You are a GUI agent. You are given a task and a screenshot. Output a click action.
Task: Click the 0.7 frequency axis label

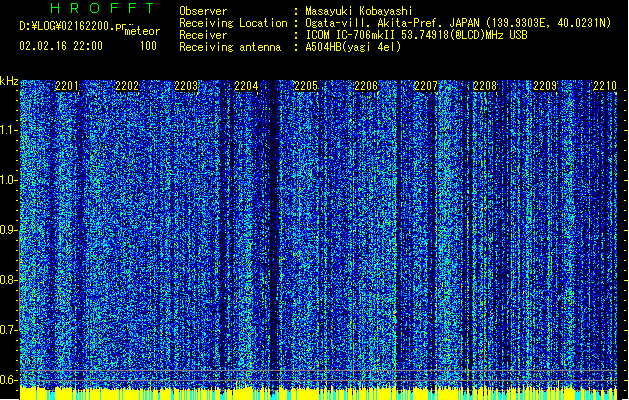7,330
